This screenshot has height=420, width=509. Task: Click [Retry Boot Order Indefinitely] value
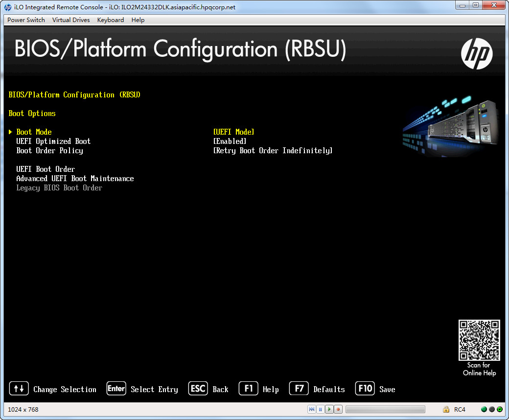273,151
